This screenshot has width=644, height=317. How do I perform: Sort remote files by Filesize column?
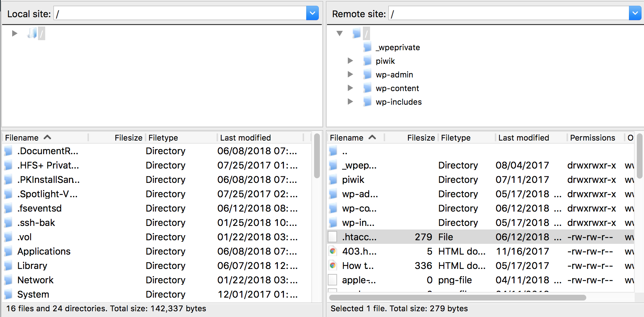point(421,138)
